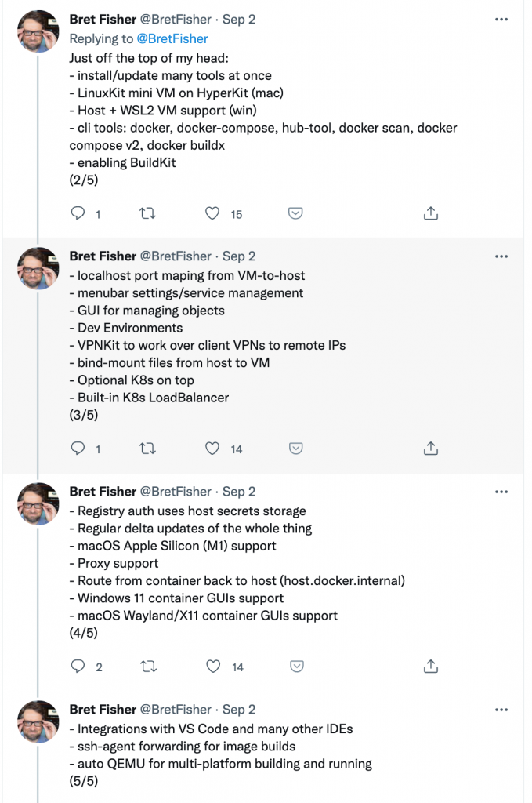Like the (2/5) tweet with 15 likes
The width and height of the screenshot is (532, 803).
pyautogui.click(x=213, y=213)
